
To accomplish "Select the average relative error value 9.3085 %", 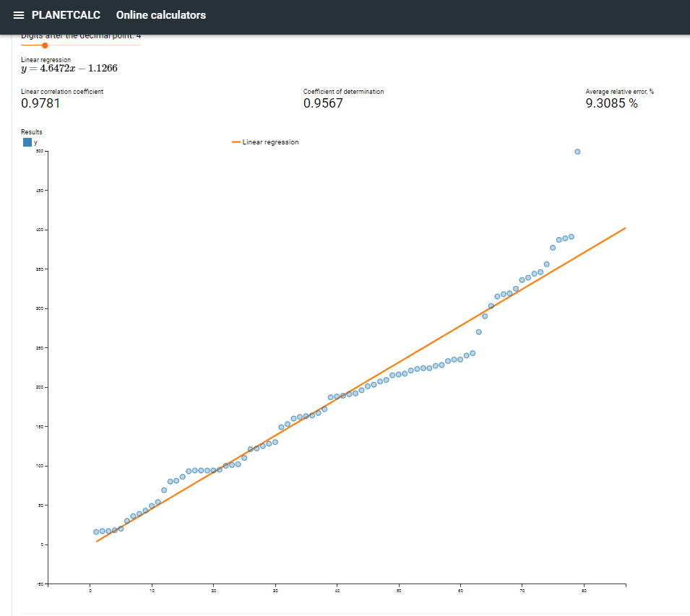I will click(x=611, y=103).
